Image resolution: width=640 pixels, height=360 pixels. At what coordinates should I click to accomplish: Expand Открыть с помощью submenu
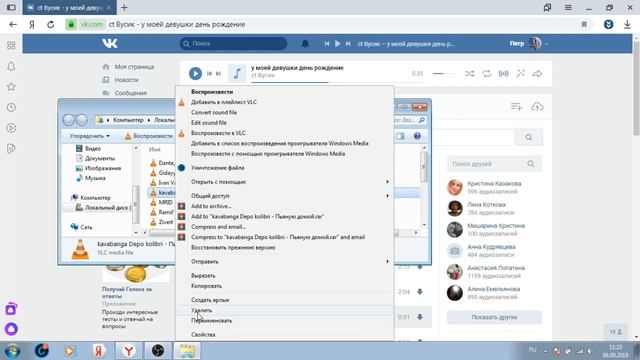click(x=285, y=182)
